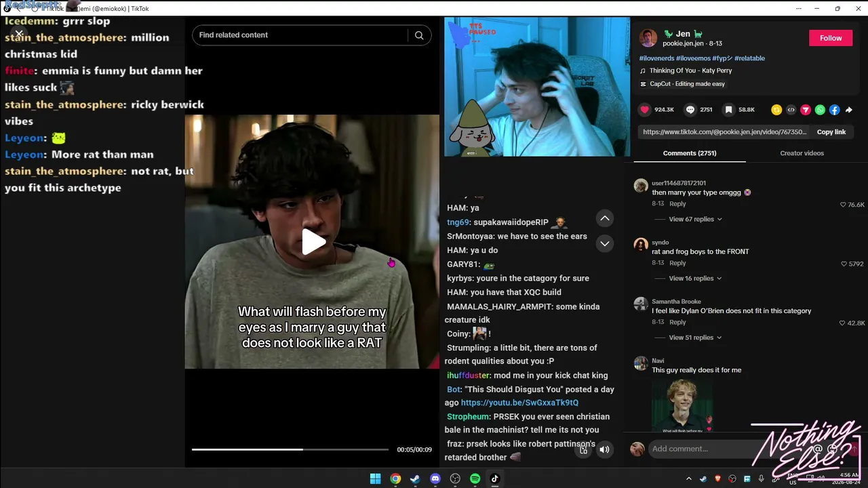Open the Thinking Of You - Katy Perry sound
This screenshot has width=868, height=488.
tap(690, 70)
